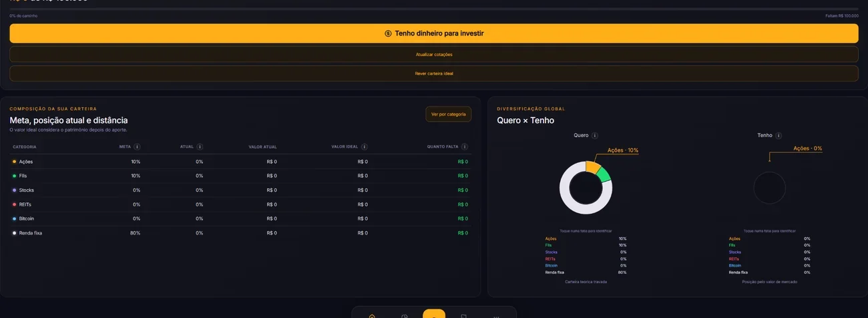Click the green R$ 0 in the Ações row
The height and width of the screenshot is (318, 868).
[x=463, y=162]
